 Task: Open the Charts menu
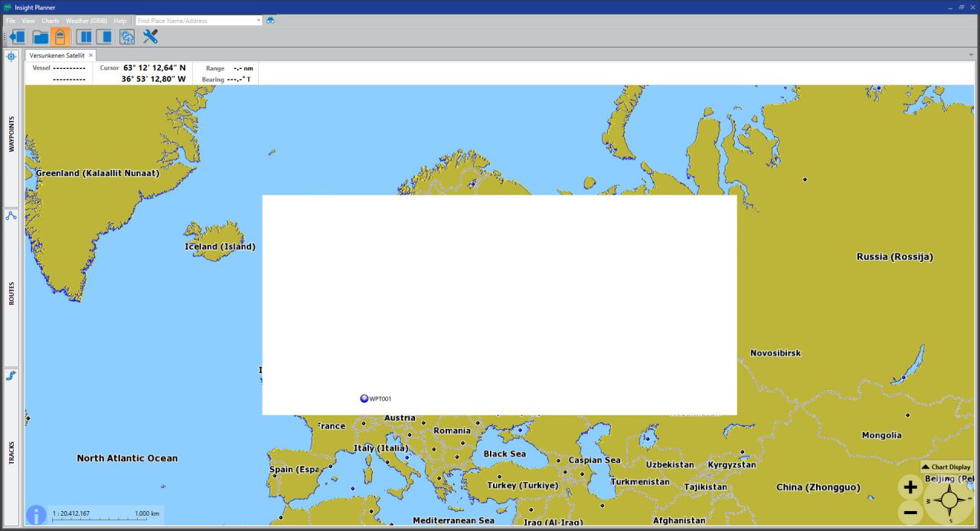50,21
